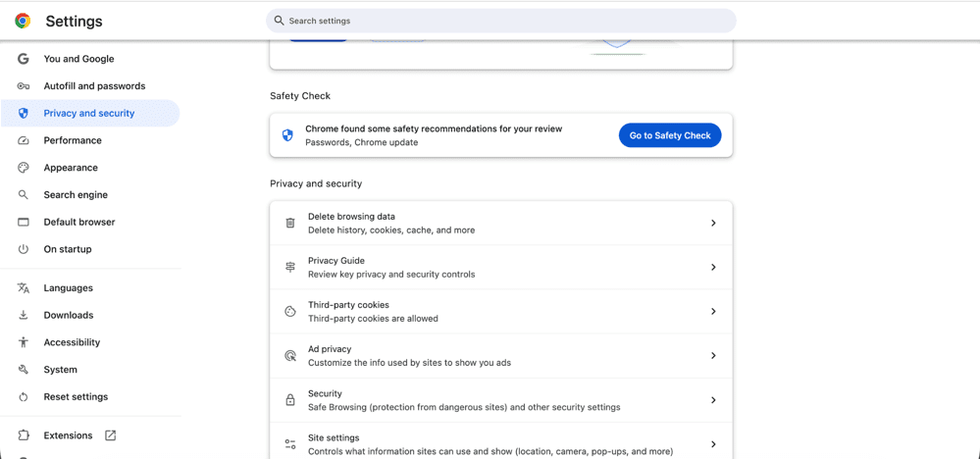980x459 pixels.
Task: Click the trash icon for Delete browsing data
Action: click(x=290, y=223)
